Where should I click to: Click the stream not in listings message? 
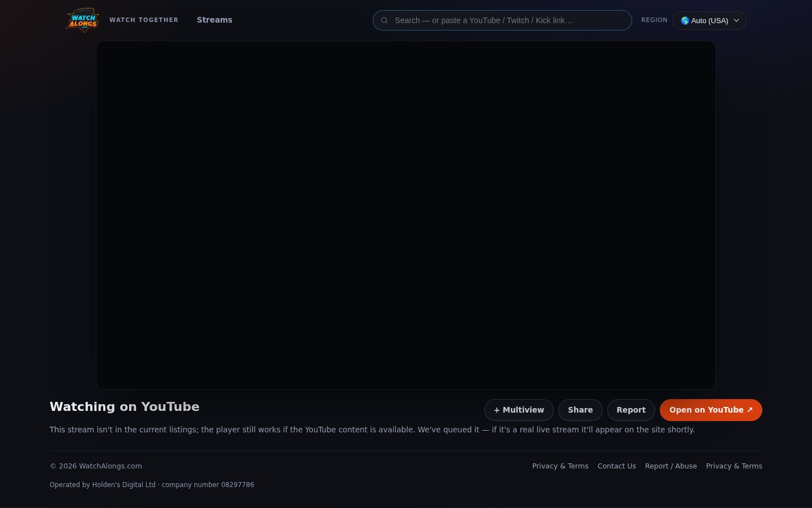tap(372, 430)
